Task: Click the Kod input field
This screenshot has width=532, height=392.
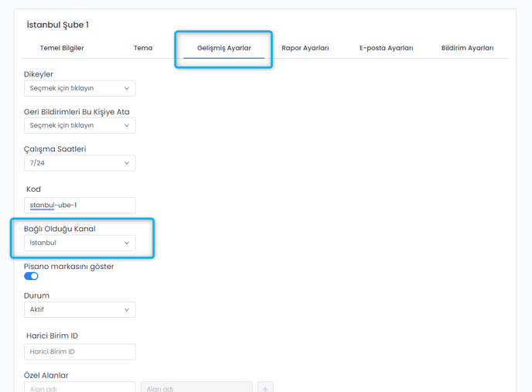Action: pos(80,205)
